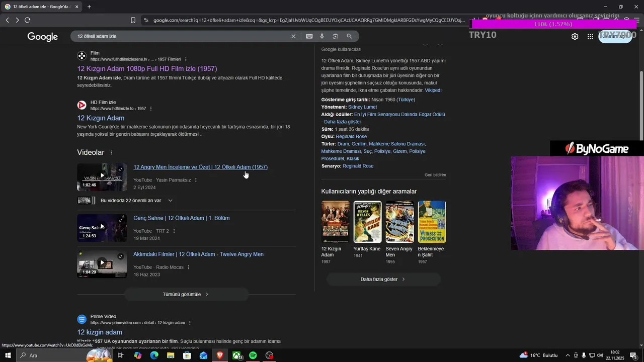This screenshot has width=644, height=362.
Task: Search by image with the lens icon
Action: (x=335, y=36)
